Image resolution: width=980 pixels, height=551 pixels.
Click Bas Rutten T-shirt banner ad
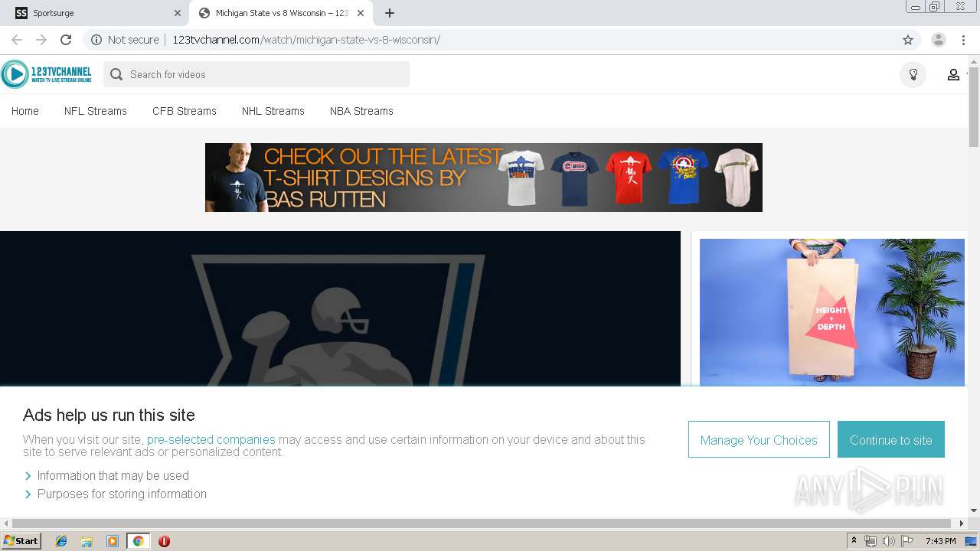coord(484,178)
